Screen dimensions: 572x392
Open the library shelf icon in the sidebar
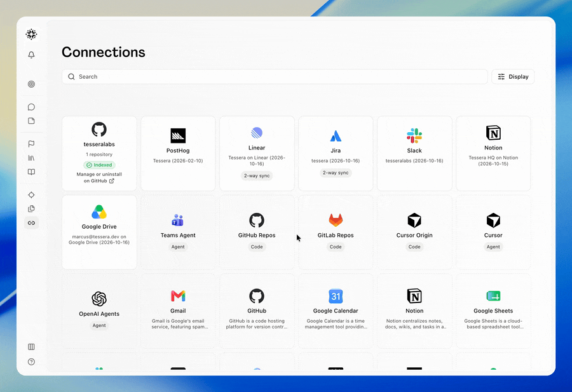pyautogui.click(x=31, y=158)
